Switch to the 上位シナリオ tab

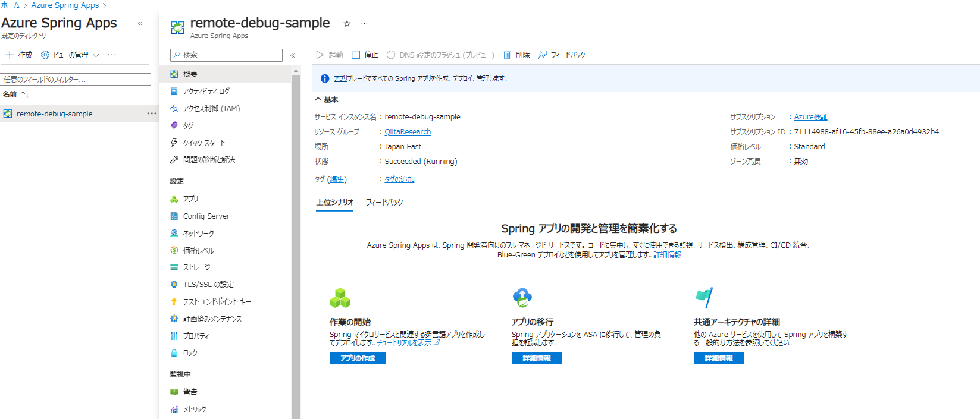pyautogui.click(x=335, y=203)
